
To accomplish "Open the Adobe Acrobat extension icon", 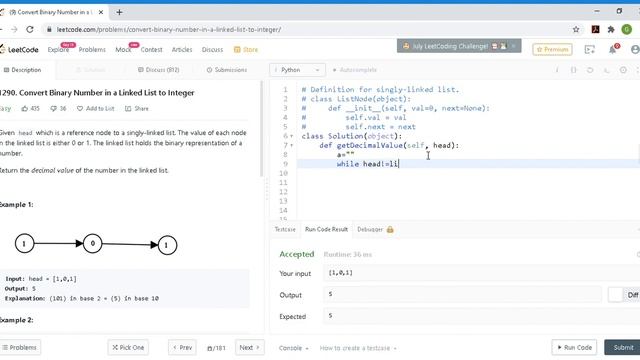I will click(596, 29).
